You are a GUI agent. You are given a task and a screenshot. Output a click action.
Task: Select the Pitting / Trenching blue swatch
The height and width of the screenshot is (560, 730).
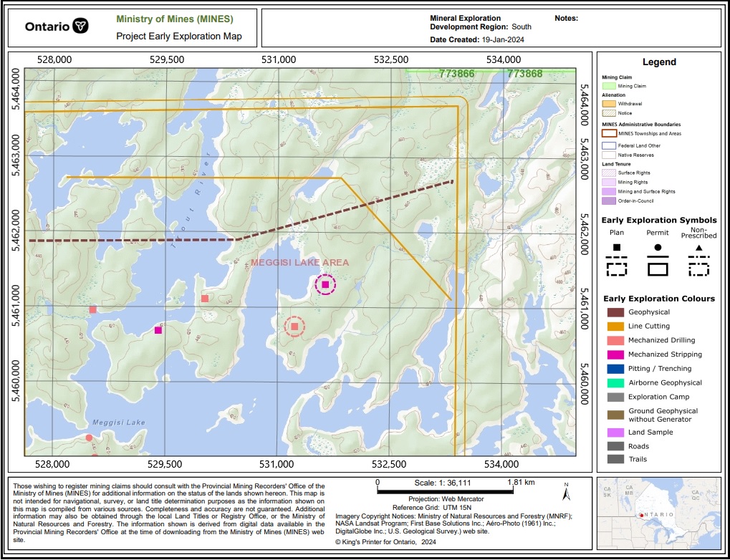click(x=615, y=369)
